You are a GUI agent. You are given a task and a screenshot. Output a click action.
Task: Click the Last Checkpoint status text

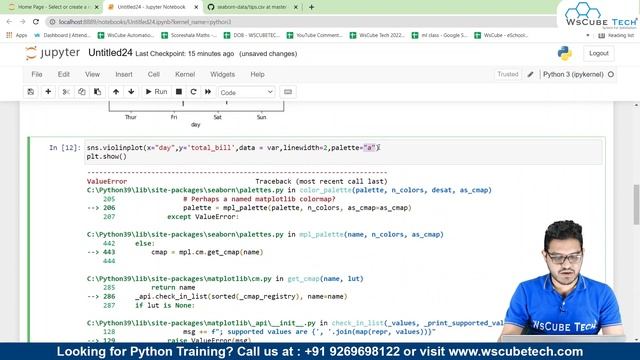pyautogui.click(x=184, y=54)
